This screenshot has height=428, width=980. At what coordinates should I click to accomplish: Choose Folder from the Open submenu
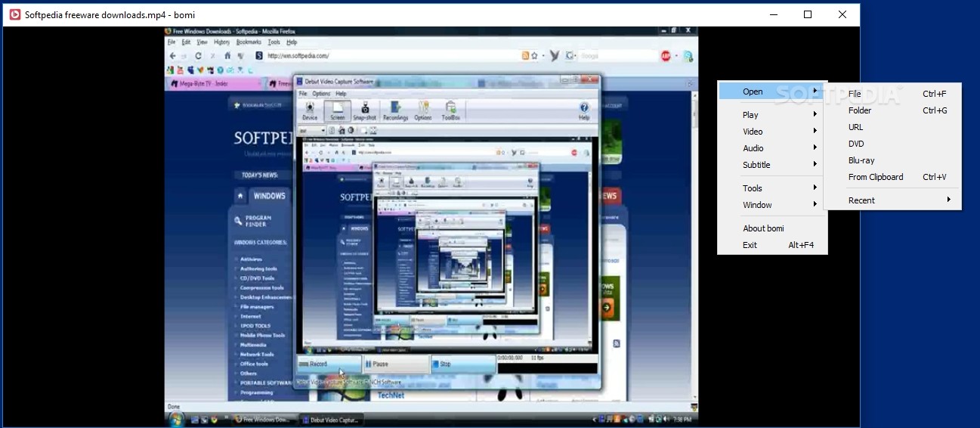coord(892,110)
